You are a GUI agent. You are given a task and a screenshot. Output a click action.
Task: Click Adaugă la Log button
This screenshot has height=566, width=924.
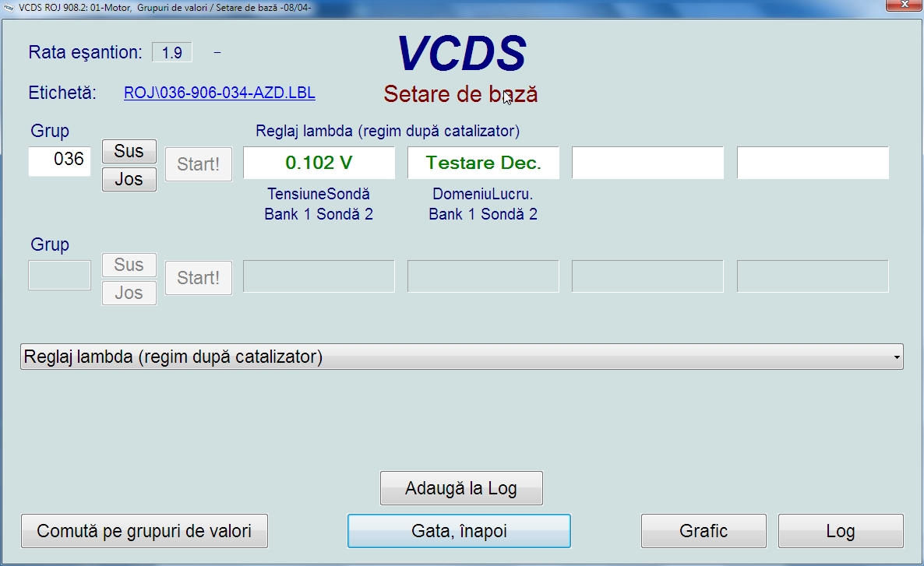point(461,488)
